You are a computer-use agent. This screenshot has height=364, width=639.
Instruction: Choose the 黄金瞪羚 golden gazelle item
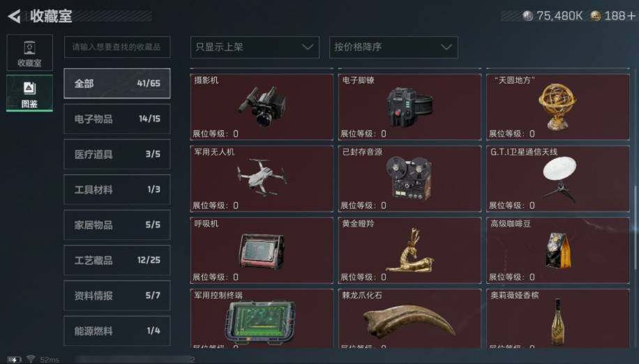click(x=409, y=250)
